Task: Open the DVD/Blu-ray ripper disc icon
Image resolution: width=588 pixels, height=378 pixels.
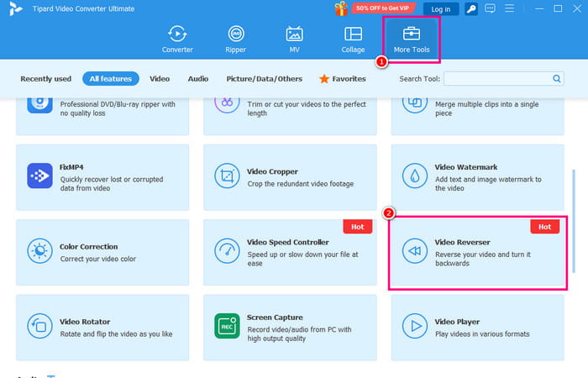Action: coord(39,103)
